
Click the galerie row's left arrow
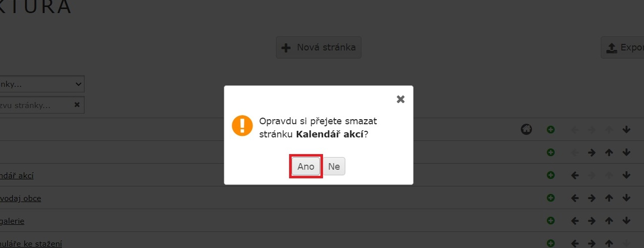(575, 221)
